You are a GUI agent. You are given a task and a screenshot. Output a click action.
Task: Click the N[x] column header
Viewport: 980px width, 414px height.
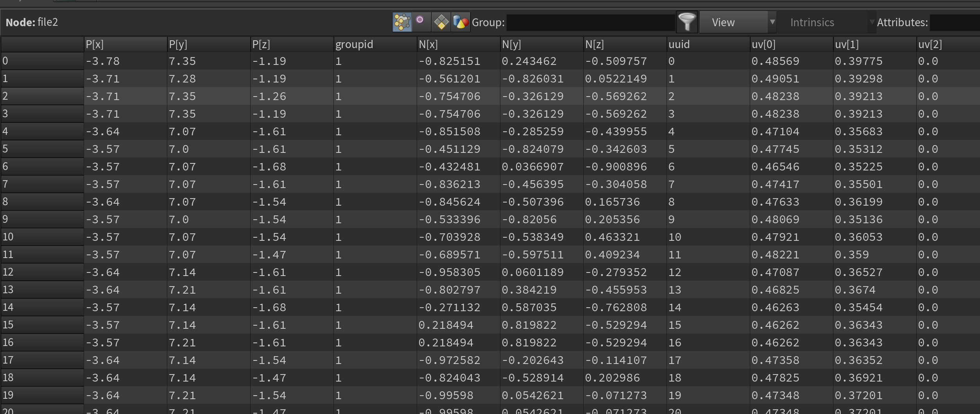459,44
